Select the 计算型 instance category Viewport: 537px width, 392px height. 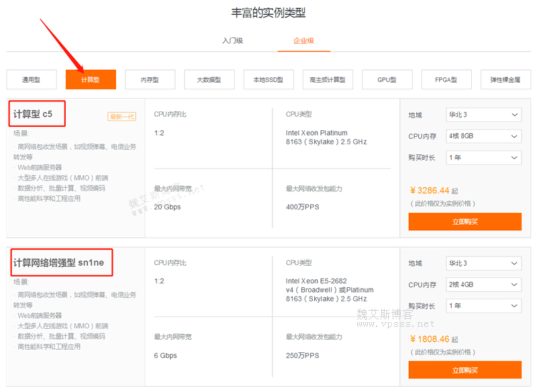tap(91, 80)
